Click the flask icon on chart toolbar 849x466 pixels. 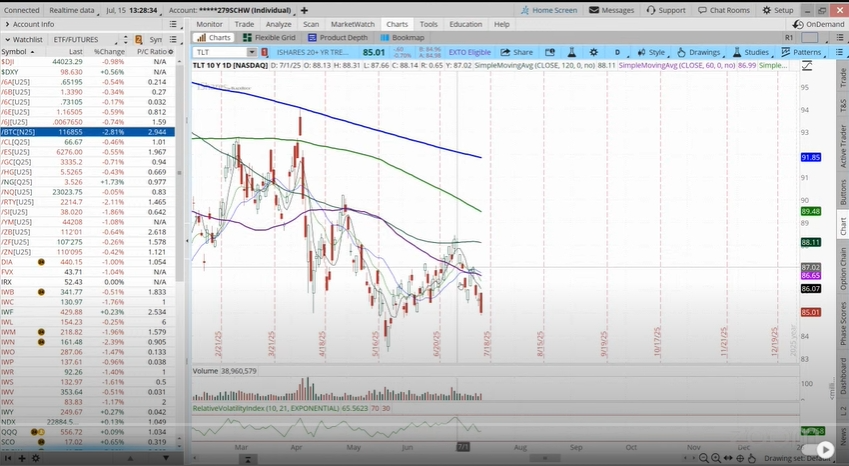pyautogui.click(x=571, y=52)
